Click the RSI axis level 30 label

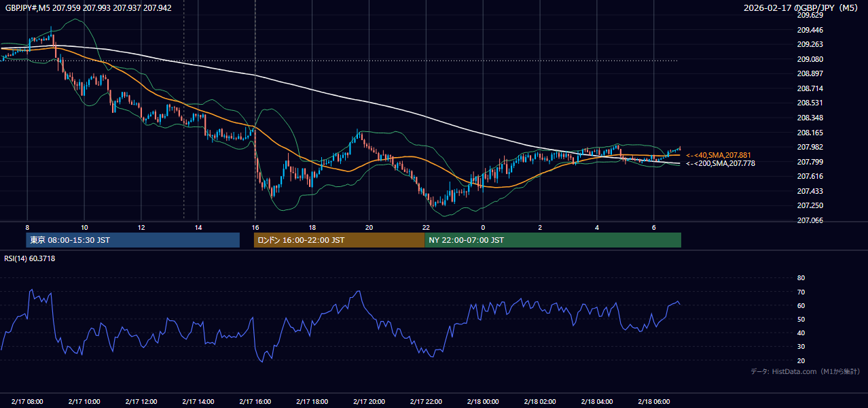801,347
